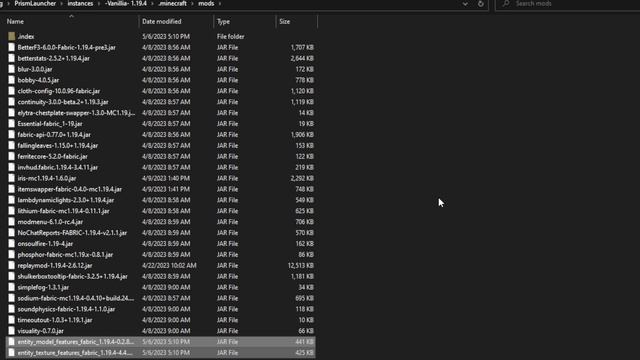Click the search magnifier icon

[x=506, y=4]
